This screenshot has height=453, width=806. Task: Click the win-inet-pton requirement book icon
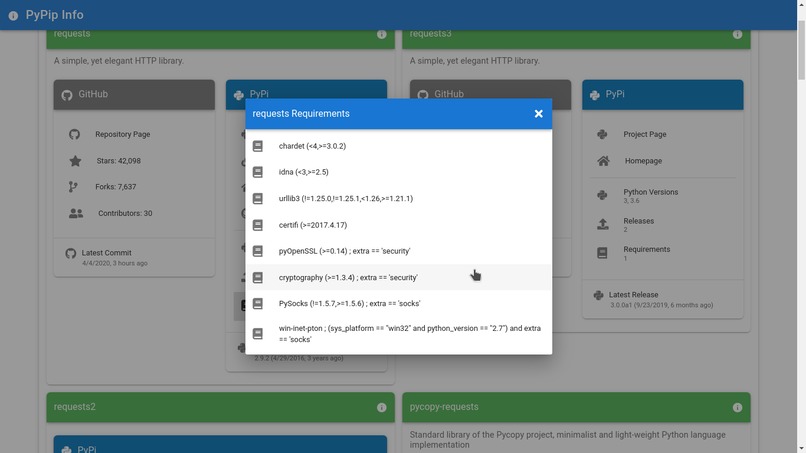(258, 334)
